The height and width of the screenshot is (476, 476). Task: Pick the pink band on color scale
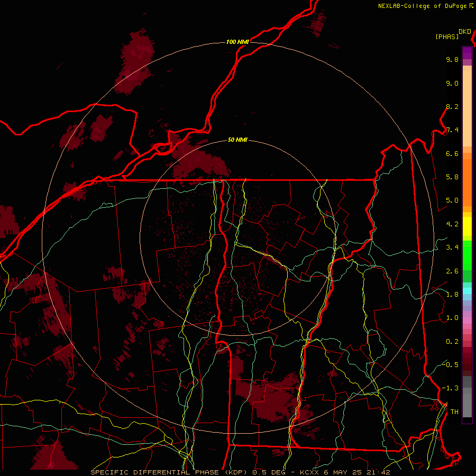pyautogui.click(x=467, y=321)
